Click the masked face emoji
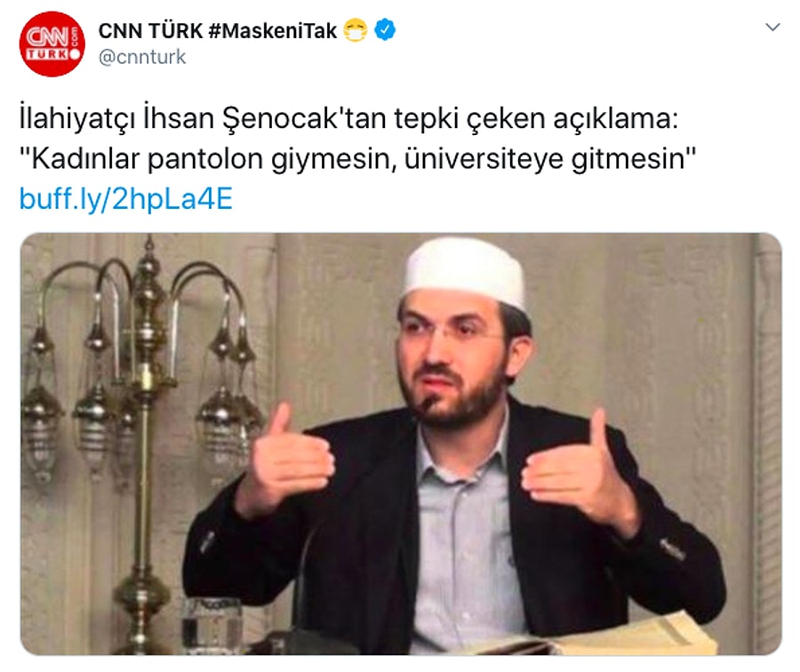The height and width of the screenshot is (672, 800). tap(355, 30)
